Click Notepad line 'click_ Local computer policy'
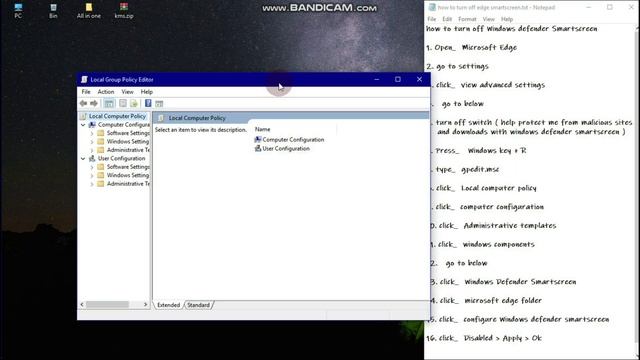 coord(486,188)
